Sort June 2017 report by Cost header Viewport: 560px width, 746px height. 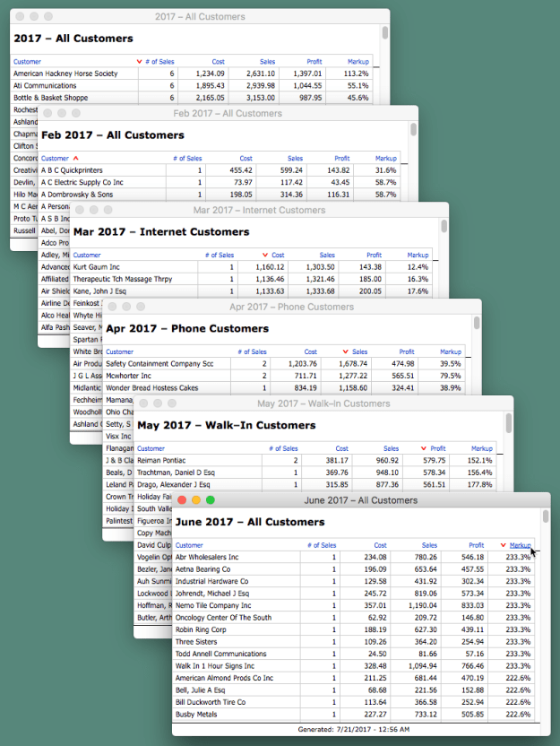380,545
